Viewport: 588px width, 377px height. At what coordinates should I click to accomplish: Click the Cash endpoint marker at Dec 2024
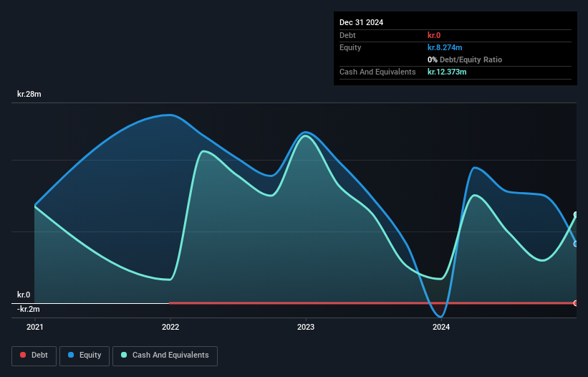(576, 214)
